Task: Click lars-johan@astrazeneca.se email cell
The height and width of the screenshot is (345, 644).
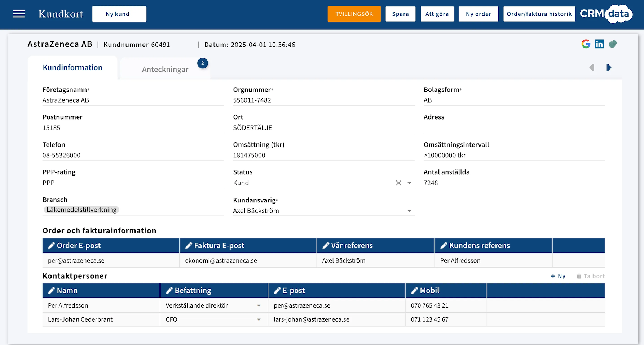Action: (337, 320)
